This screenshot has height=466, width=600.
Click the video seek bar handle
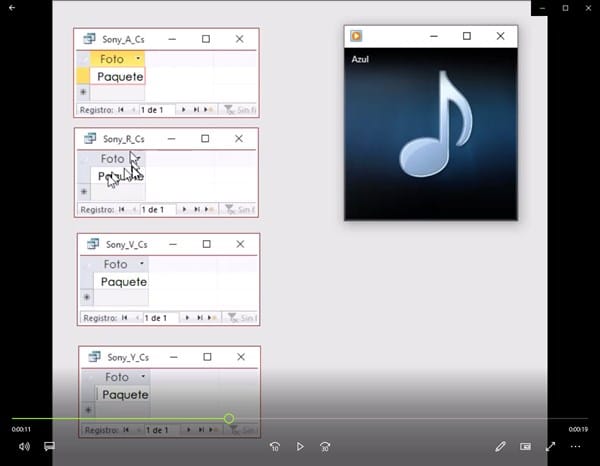point(229,419)
